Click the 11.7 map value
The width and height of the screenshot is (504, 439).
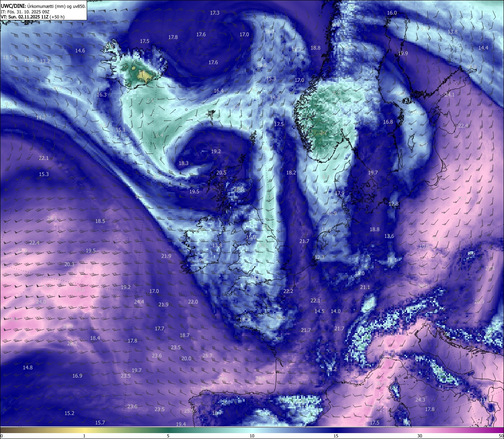click(x=41, y=118)
